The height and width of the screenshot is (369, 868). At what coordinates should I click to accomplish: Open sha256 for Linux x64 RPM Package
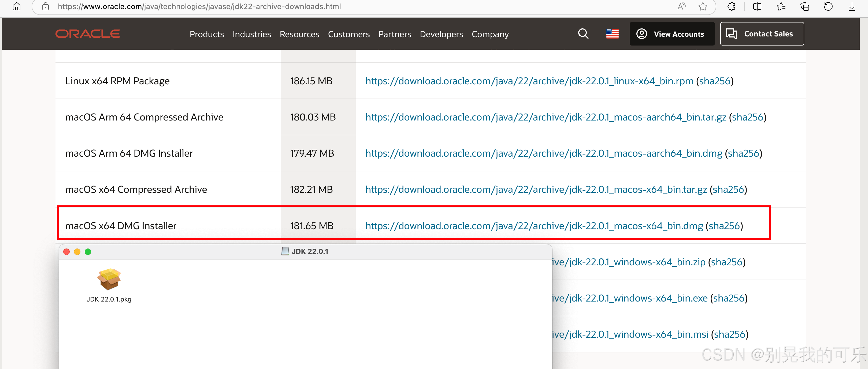coord(715,81)
